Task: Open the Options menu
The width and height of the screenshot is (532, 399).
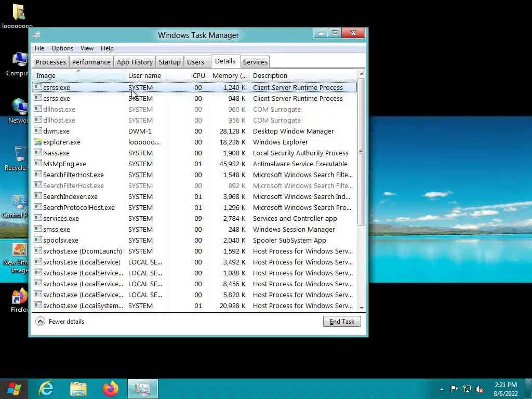Action: pyautogui.click(x=62, y=48)
